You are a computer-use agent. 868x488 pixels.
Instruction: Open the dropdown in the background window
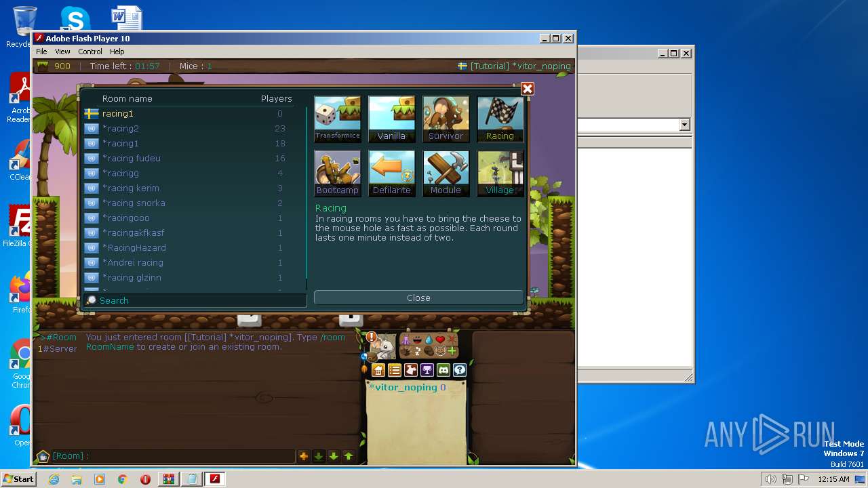pos(684,125)
